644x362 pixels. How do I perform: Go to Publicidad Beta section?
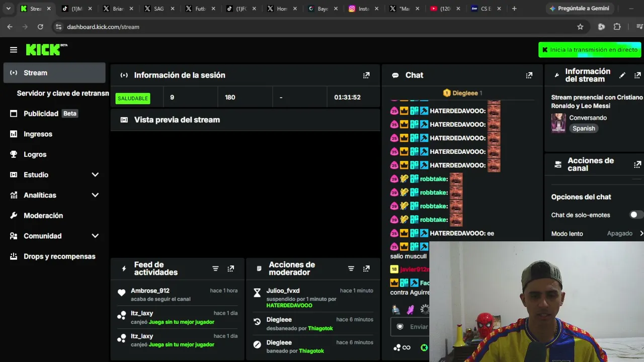(x=54, y=114)
